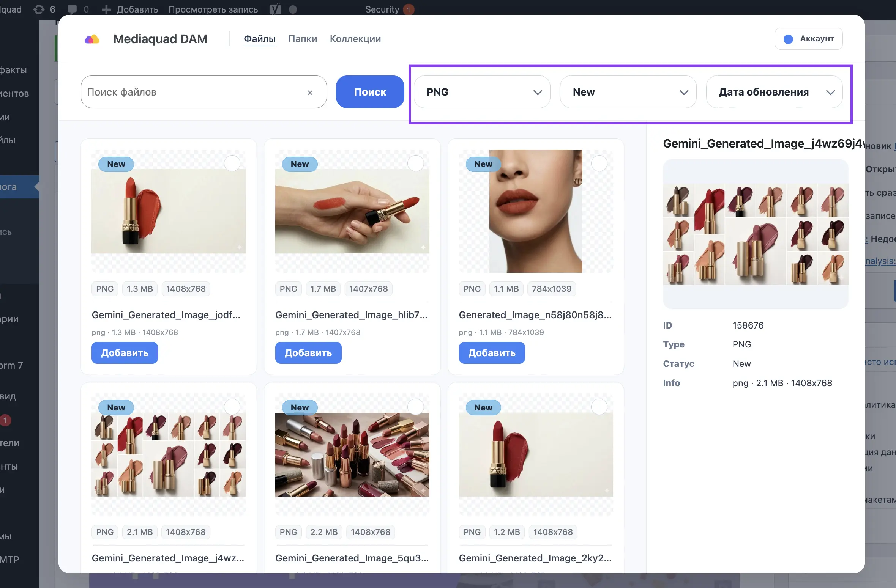Click the details panel file title

pos(763,144)
